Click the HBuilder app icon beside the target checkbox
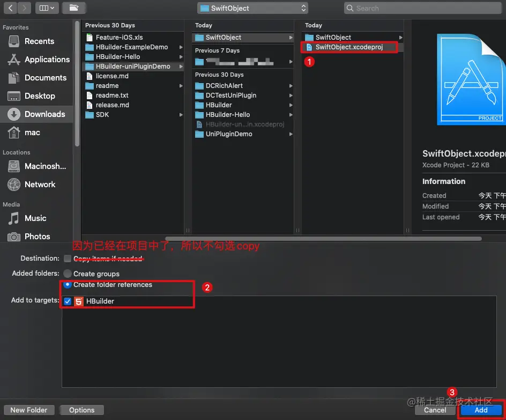506x420 pixels. 79,301
